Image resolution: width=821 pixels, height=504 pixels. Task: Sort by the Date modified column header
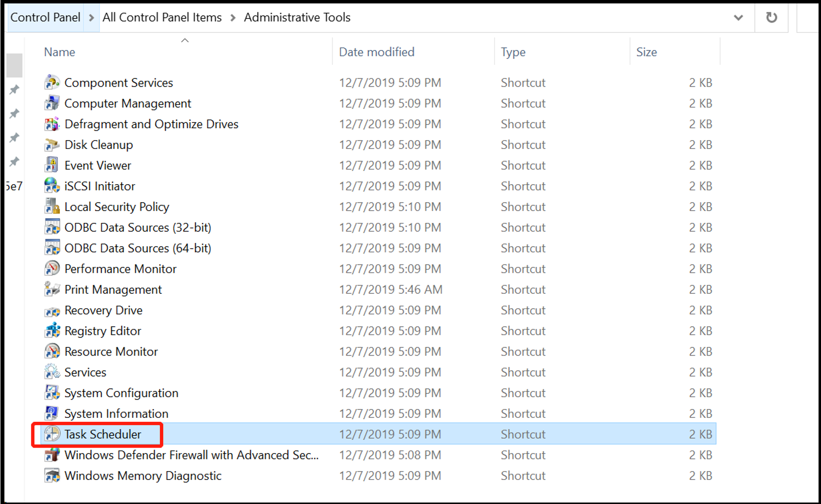coord(376,52)
